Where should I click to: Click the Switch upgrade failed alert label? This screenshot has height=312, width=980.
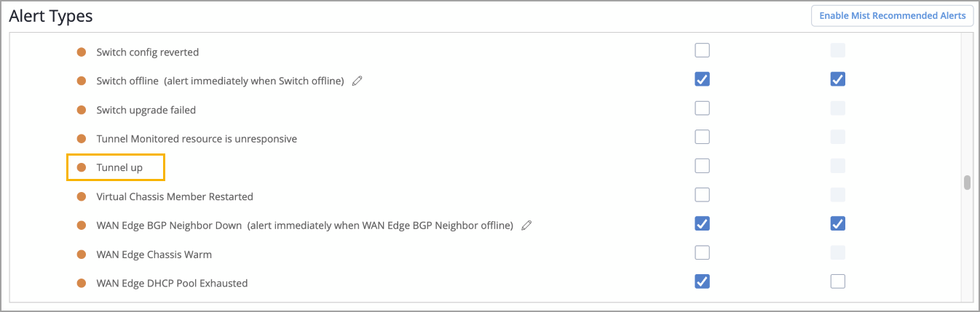tap(146, 110)
